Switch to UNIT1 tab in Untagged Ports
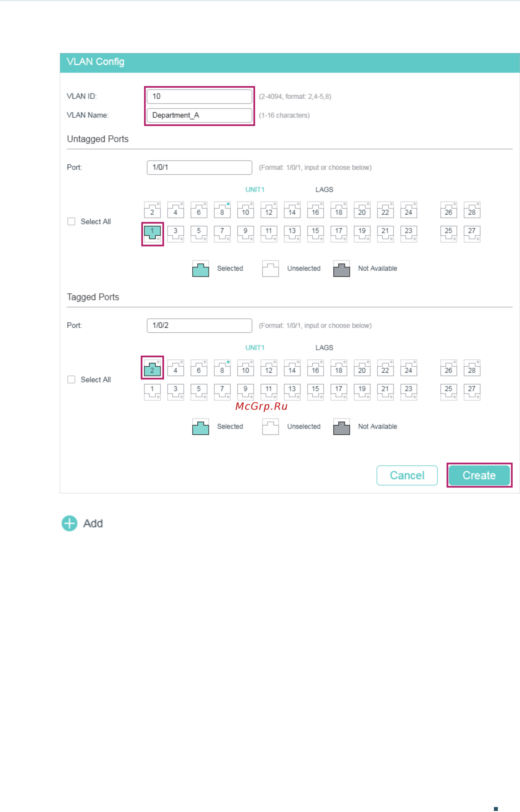The width and height of the screenshot is (520, 812). click(x=255, y=190)
